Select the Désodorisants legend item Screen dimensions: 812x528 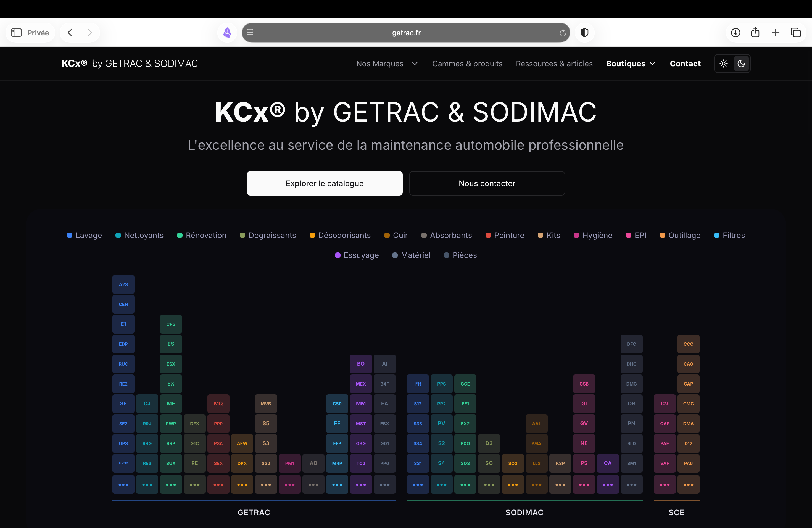pyautogui.click(x=340, y=235)
